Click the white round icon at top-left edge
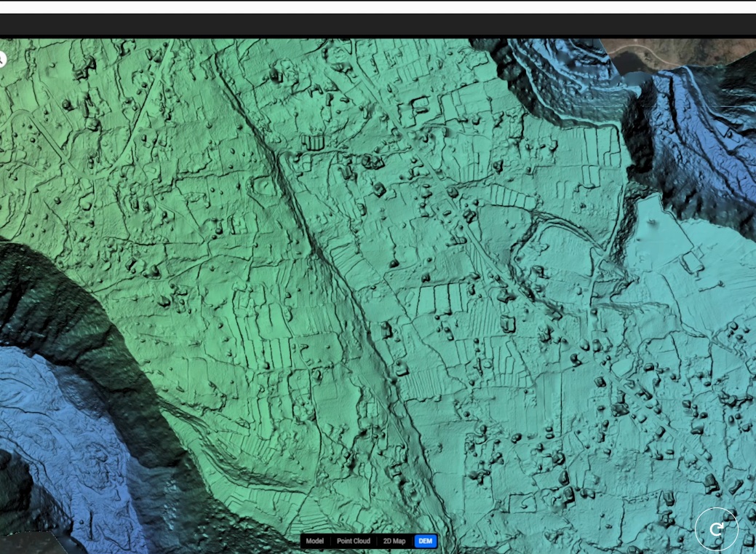756x554 pixels. pos(2,60)
